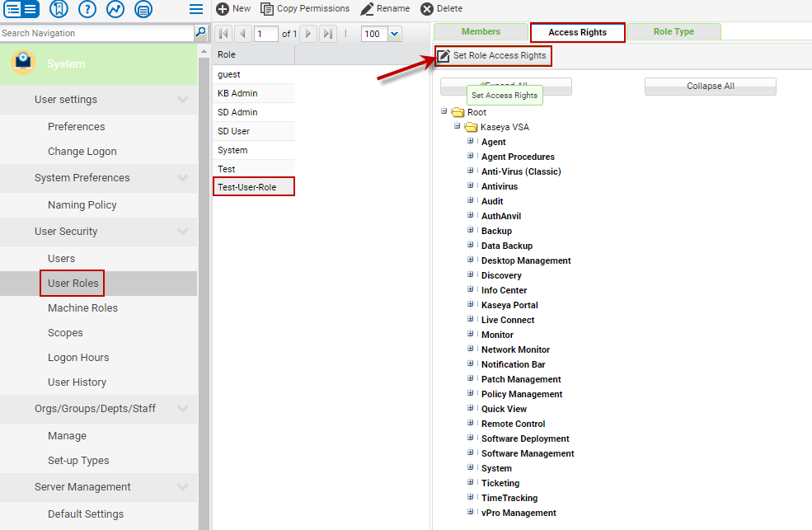Expand the Patch Management tree node
812x530 pixels.
[x=470, y=378]
